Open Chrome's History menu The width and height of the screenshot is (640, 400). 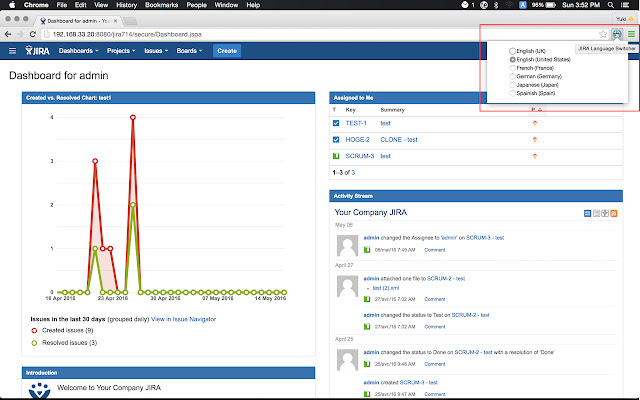point(127,5)
